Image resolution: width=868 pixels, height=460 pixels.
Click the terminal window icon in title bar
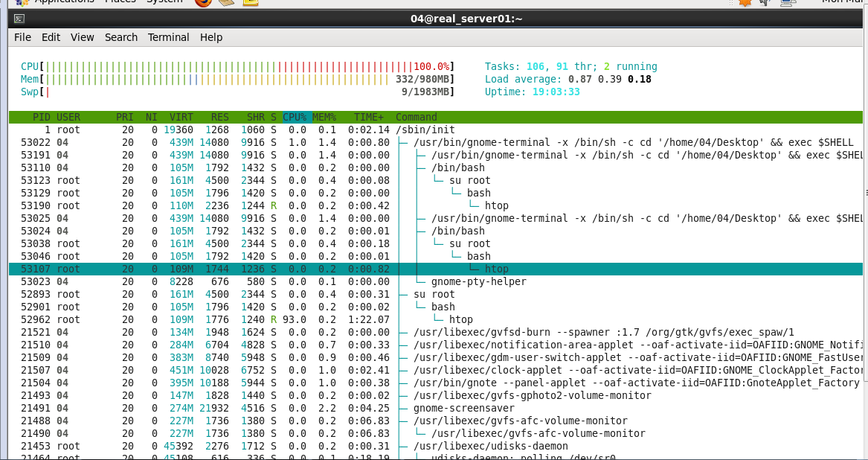(x=19, y=19)
